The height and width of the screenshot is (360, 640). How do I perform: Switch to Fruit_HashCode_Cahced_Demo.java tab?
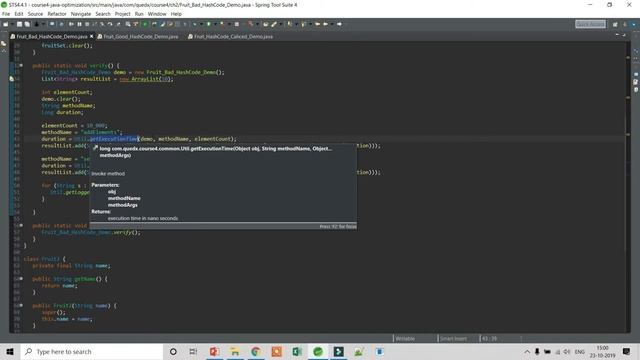(233, 36)
